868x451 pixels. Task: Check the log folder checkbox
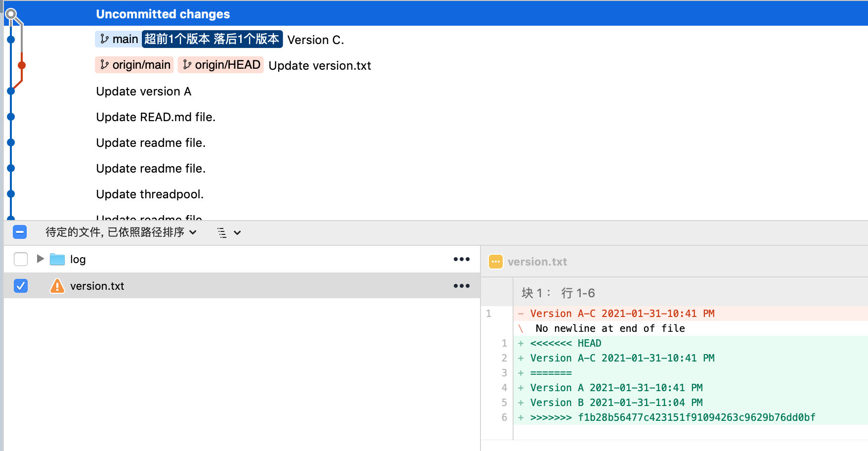pyautogui.click(x=21, y=259)
